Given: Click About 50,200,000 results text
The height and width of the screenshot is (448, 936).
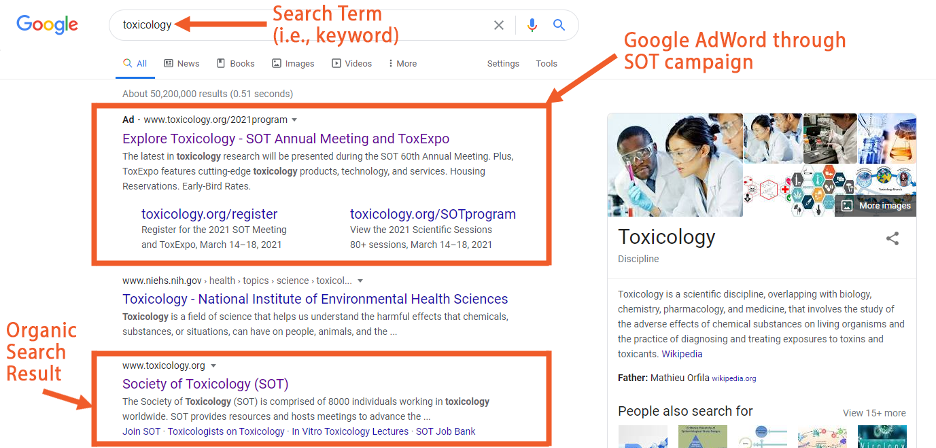Looking at the screenshot, I should [207, 94].
